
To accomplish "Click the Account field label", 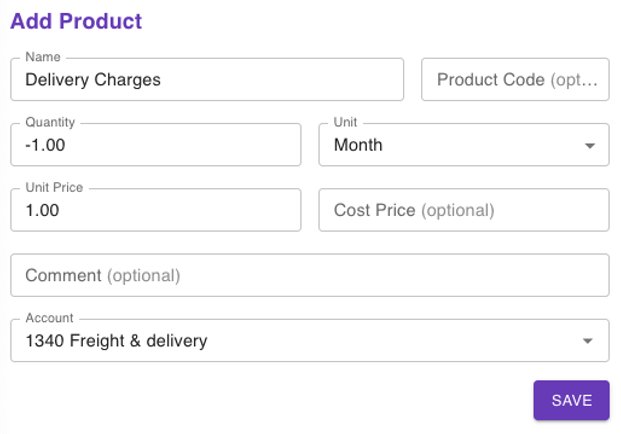I will pos(49,318).
